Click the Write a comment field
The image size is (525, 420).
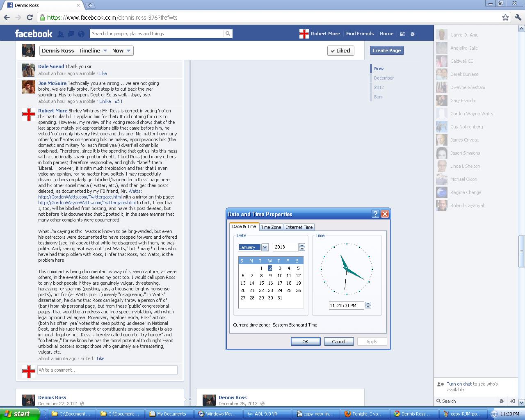click(x=107, y=370)
